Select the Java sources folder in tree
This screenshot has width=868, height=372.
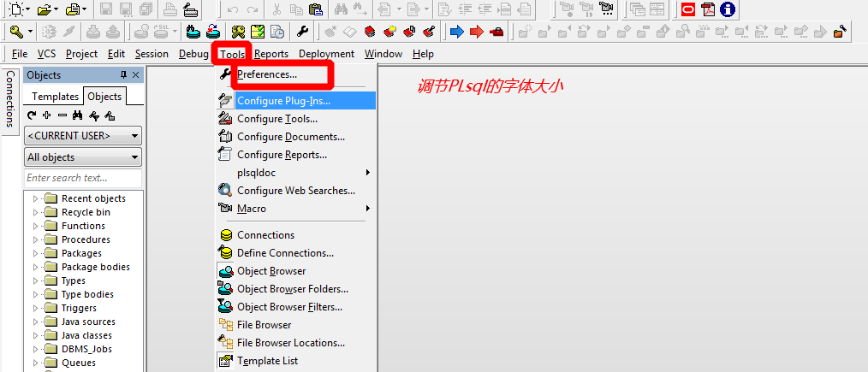88,322
